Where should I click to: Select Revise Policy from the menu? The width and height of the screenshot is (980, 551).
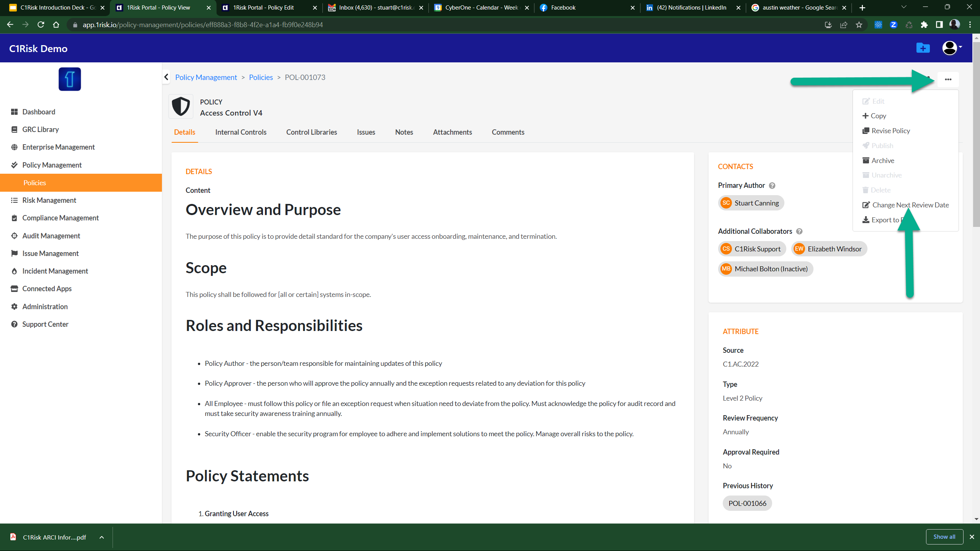point(890,131)
